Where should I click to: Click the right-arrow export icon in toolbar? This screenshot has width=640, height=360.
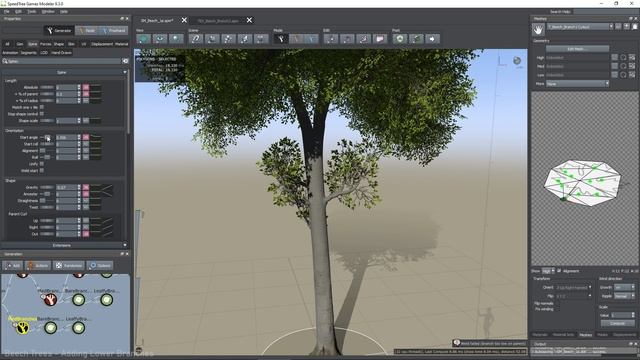coord(432,39)
